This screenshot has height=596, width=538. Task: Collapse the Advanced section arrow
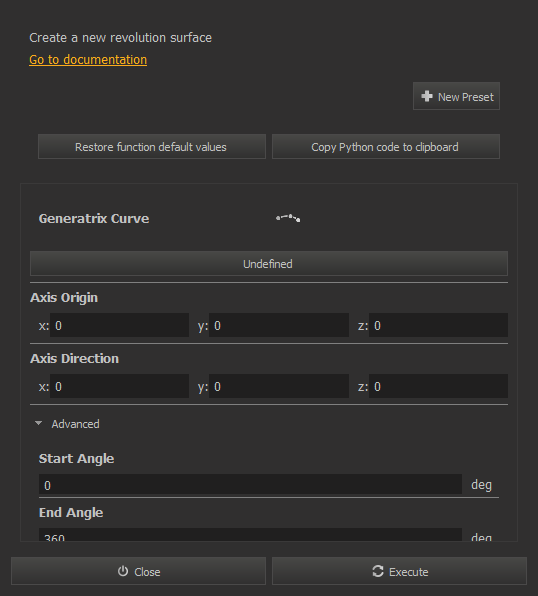pos(38,423)
